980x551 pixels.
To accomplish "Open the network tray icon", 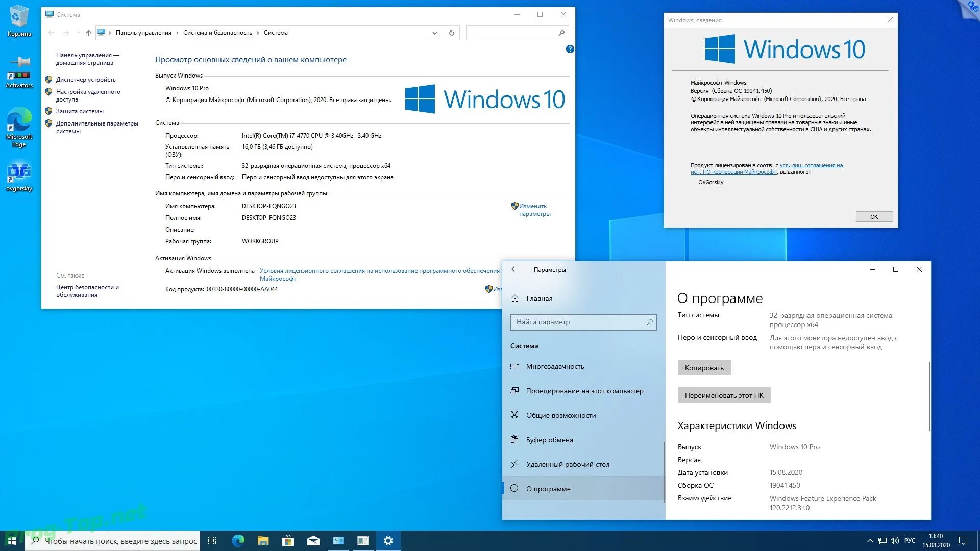I will [882, 541].
